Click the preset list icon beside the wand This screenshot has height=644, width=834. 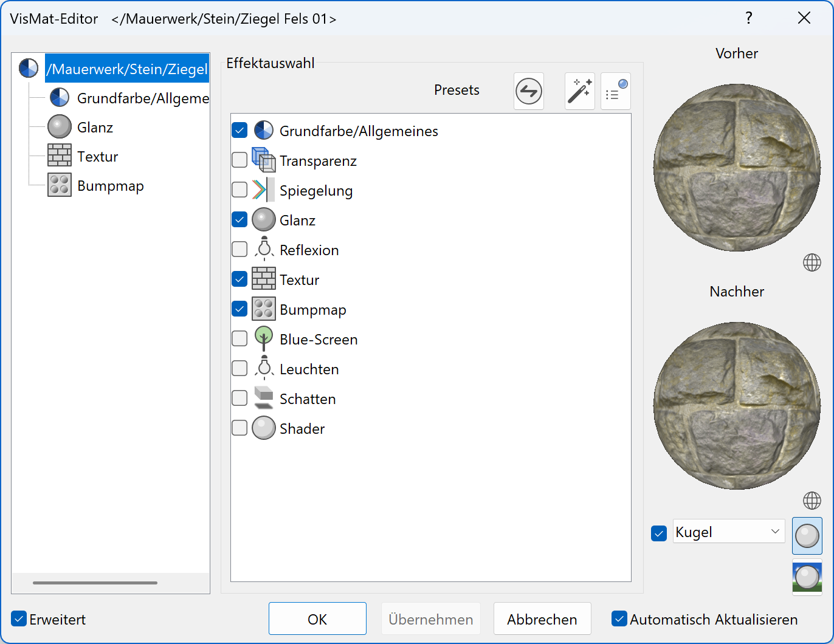coord(615,91)
